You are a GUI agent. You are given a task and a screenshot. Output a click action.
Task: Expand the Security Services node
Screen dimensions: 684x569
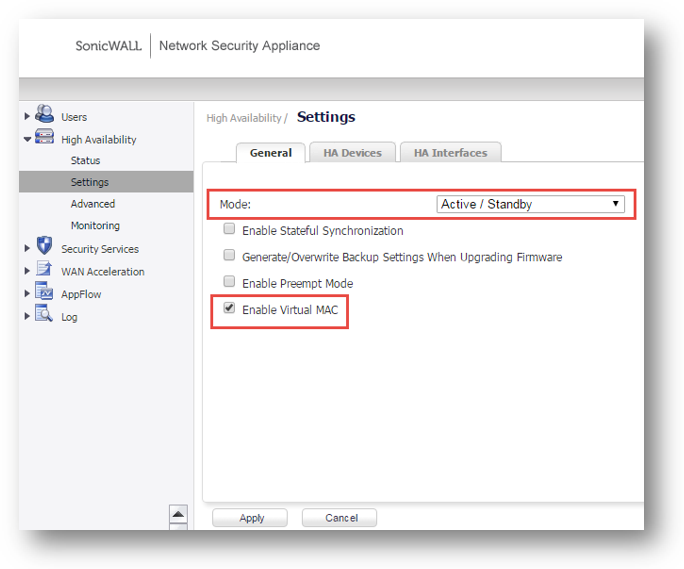click(27, 249)
